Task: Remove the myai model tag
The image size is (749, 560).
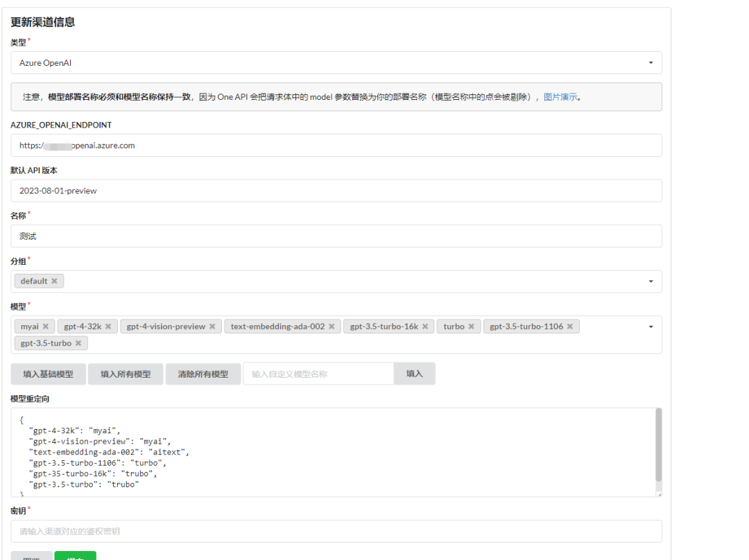Action: 46,326
